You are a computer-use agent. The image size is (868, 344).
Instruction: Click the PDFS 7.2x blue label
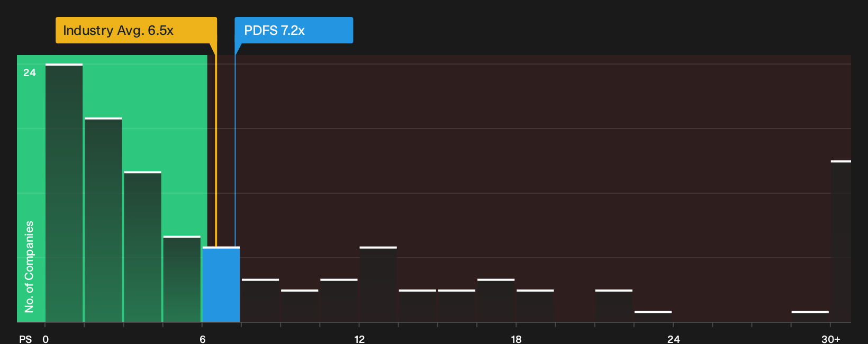point(294,30)
